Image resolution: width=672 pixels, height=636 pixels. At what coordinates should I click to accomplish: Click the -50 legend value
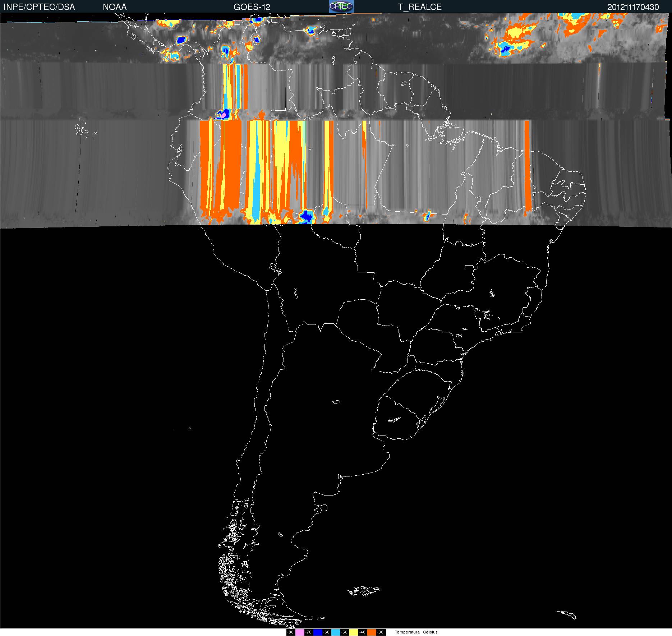coord(344,632)
